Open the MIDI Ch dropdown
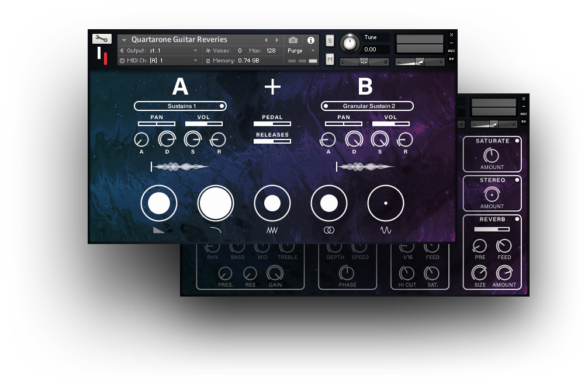The image size is (588, 390). [159, 60]
